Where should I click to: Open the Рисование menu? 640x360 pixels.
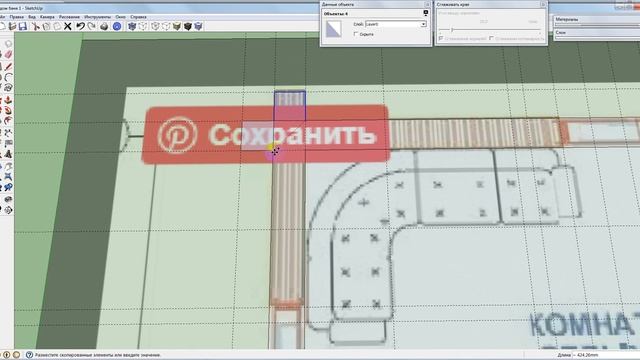click(69, 17)
